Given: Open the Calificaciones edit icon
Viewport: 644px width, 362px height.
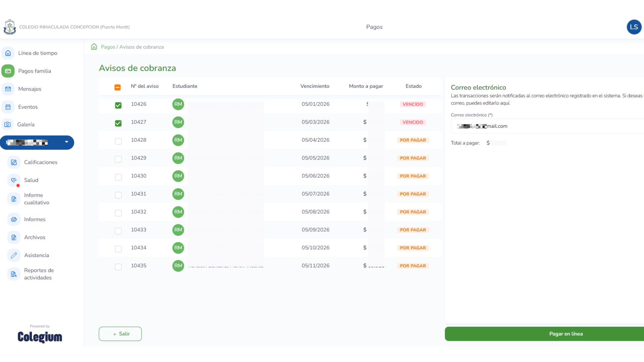Looking at the screenshot, I should (x=14, y=162).
